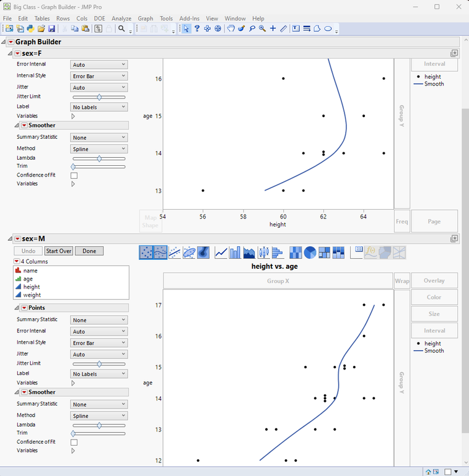Select the Grabber hand tool
This screenshot has height=476, width=469.
coord(231,28)
